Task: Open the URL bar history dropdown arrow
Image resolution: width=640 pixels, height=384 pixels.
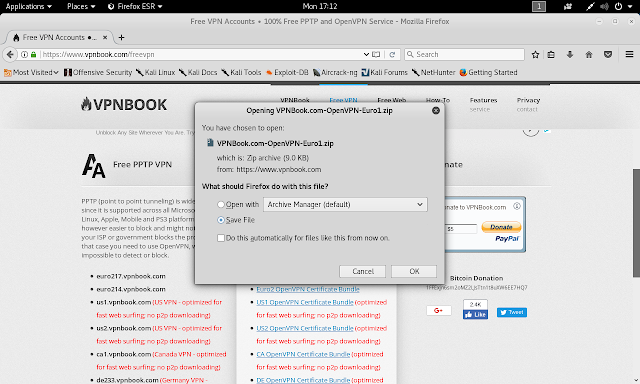Action: coord(366,54)
